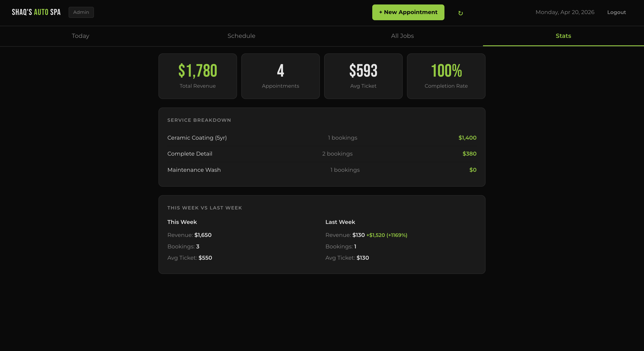View the All Jobs tab
The width and height of the screenshot is (644, 351).
pyautogui.click(x=402, y=36)
